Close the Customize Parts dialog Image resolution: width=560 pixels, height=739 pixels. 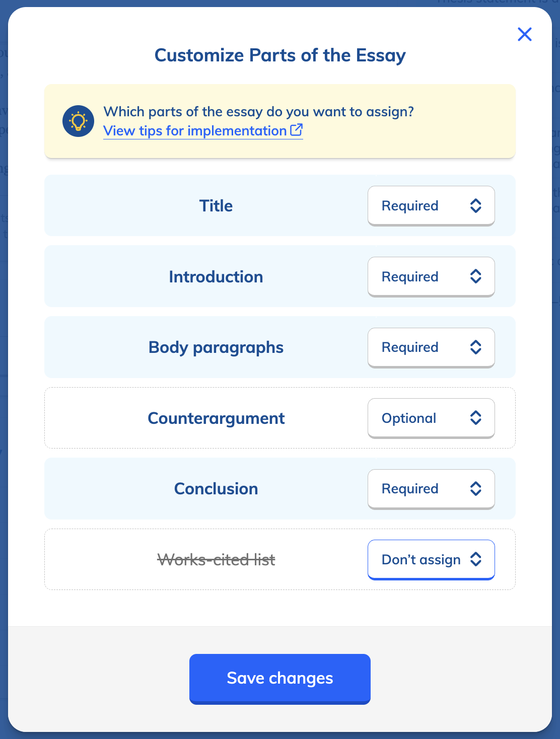(524, 34)
